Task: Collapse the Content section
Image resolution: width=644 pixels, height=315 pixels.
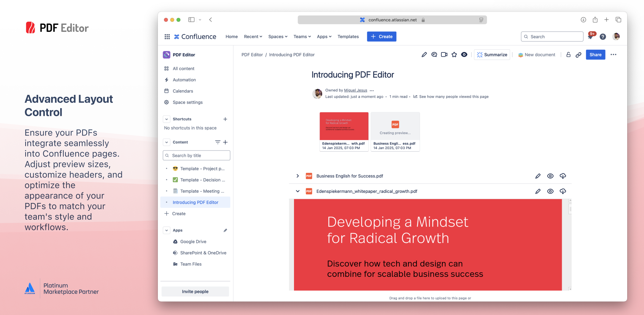Action: point(167,142)
